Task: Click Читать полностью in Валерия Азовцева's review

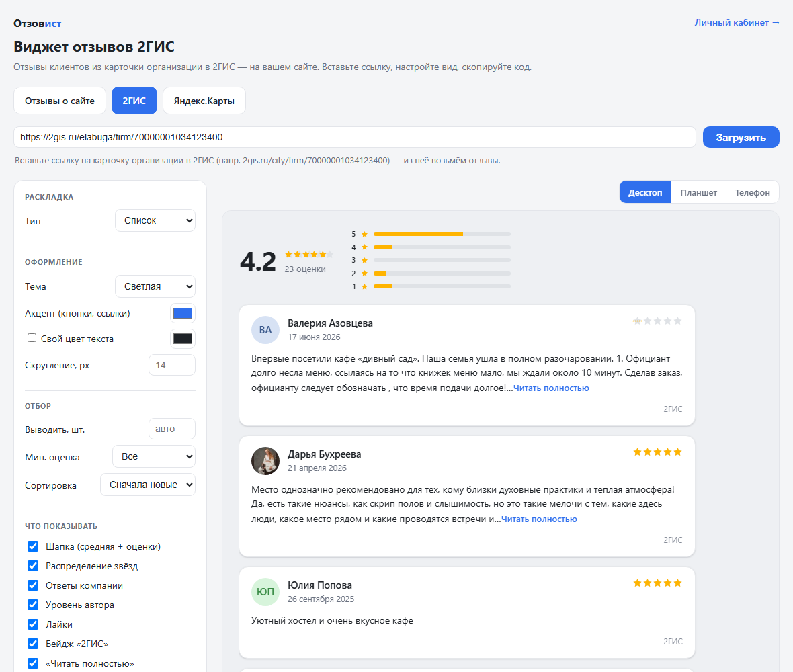Action: [x=551, y=388]
